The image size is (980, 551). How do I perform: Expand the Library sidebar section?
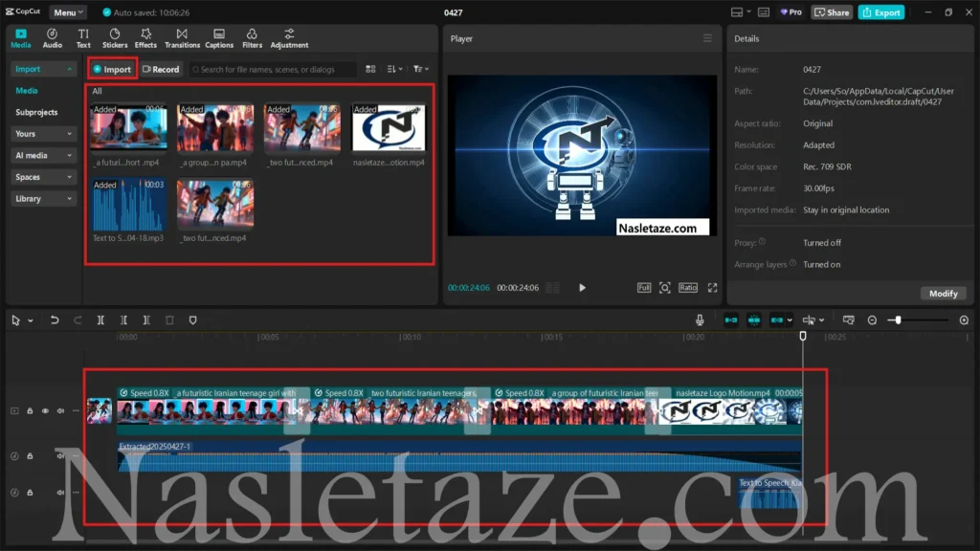coord(42,199)
